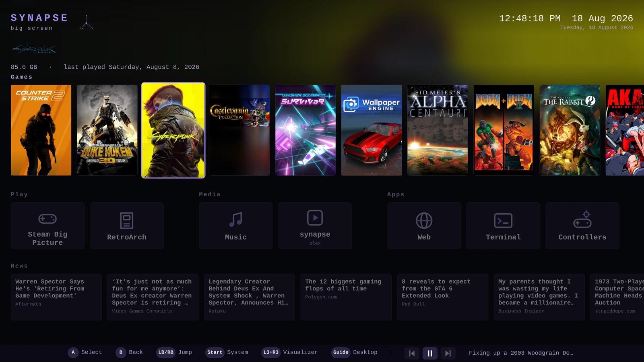
Task: Open the Video Games Chronicle news card
Action: (x=153, y=297)
